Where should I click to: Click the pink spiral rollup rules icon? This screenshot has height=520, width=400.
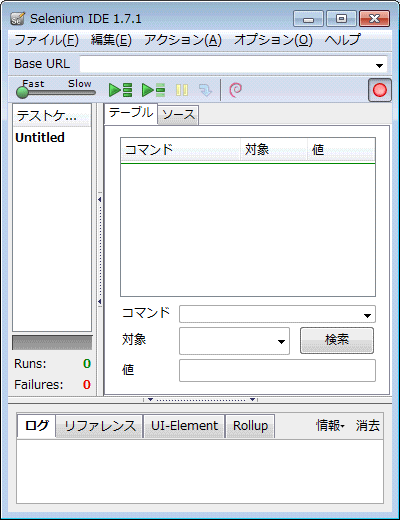[x=236, y=90]
